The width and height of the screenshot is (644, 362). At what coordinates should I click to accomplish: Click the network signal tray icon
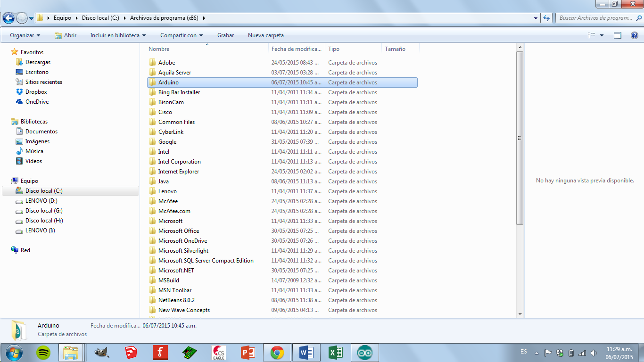click(x=582, y=353)
